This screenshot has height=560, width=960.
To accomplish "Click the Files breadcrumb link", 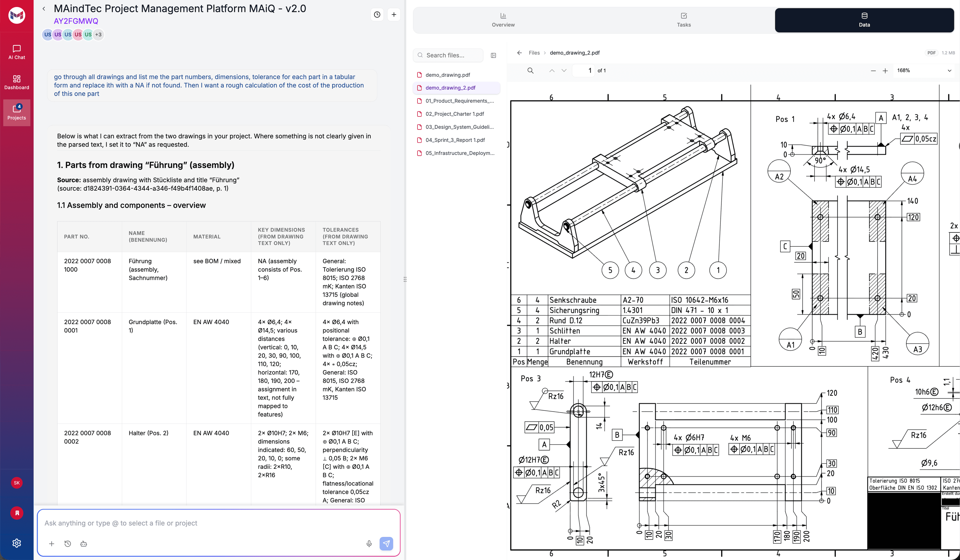I will point(534,52).
